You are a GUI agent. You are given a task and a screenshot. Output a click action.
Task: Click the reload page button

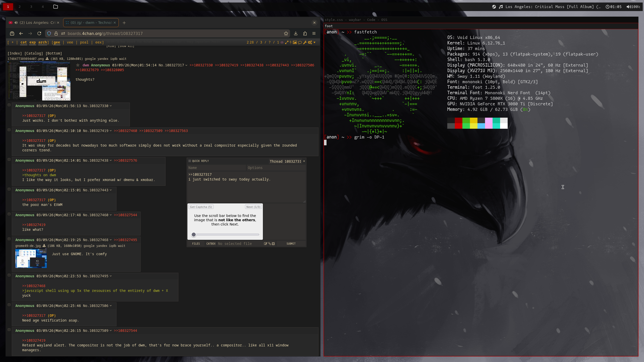[x=39, y=33]
